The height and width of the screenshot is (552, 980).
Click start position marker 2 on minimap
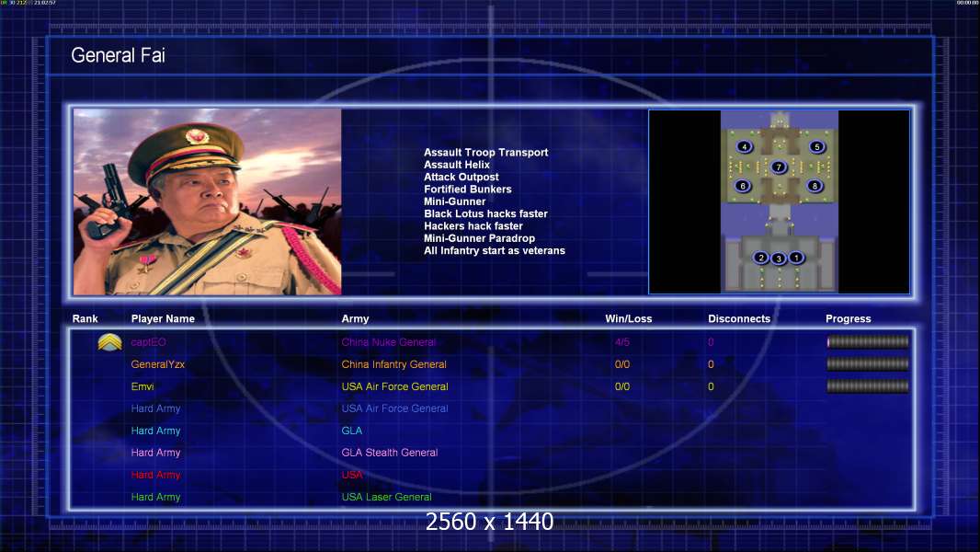click(x=760, y=258)
